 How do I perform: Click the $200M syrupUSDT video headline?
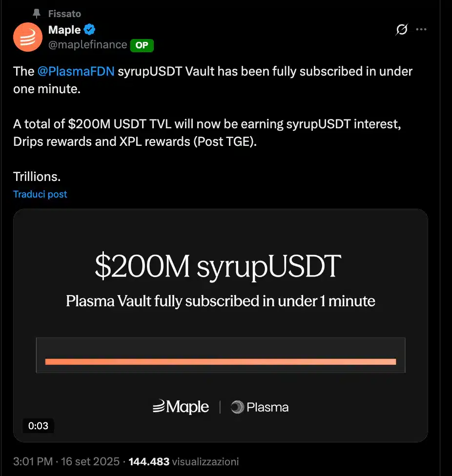[x=217, y=267]
